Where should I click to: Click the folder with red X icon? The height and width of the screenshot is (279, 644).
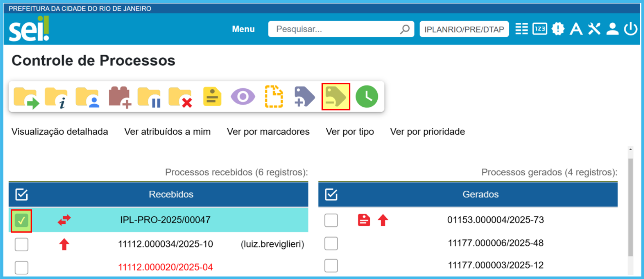tap(180, 97)
